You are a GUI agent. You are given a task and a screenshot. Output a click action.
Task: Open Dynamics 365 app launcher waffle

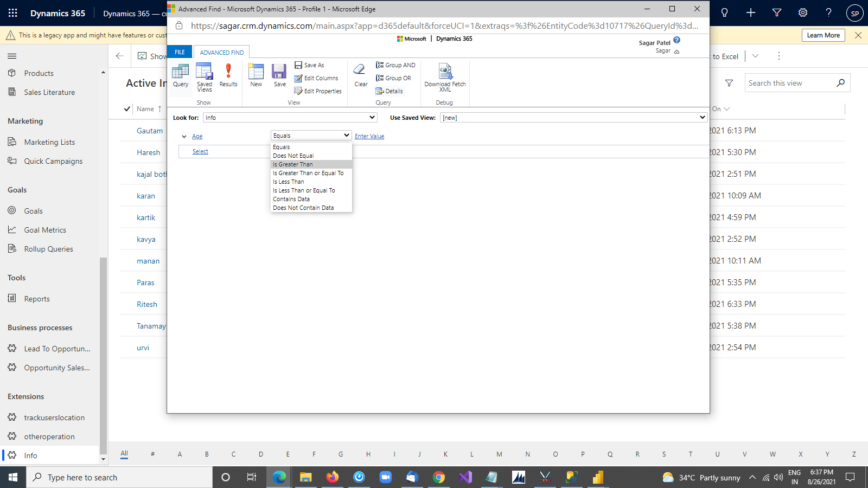12,13
